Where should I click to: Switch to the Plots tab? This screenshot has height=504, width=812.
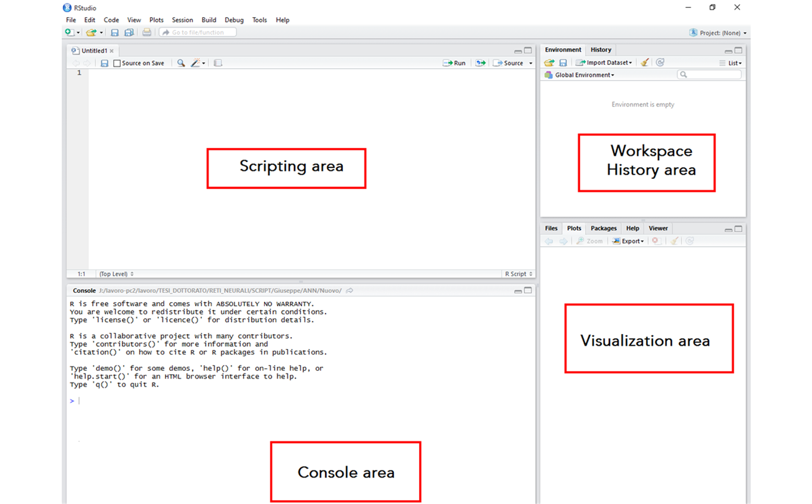(574, 228)
